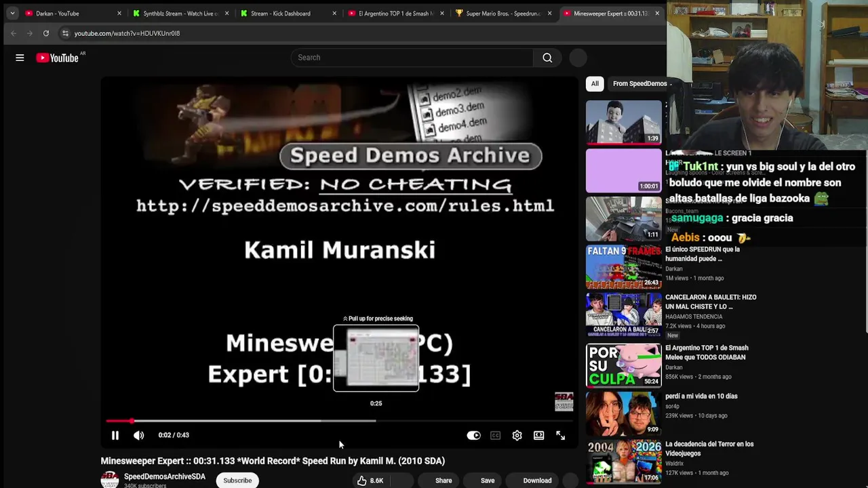Viewport: 868px width, 488px height.
Task: Open POR SU CULPA video thumbnail
Action: coord(624,365)
